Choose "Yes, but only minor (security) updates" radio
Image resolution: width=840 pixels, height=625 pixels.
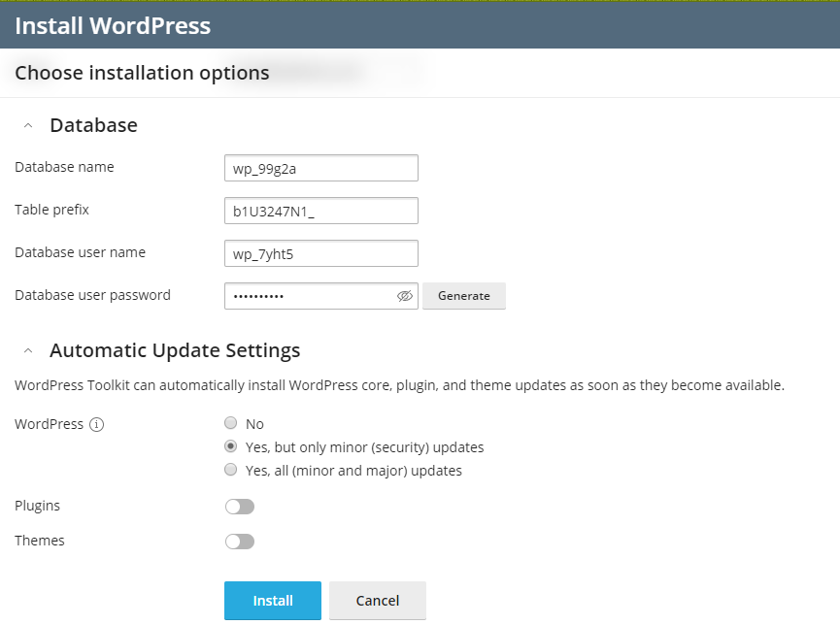[230, 447]
